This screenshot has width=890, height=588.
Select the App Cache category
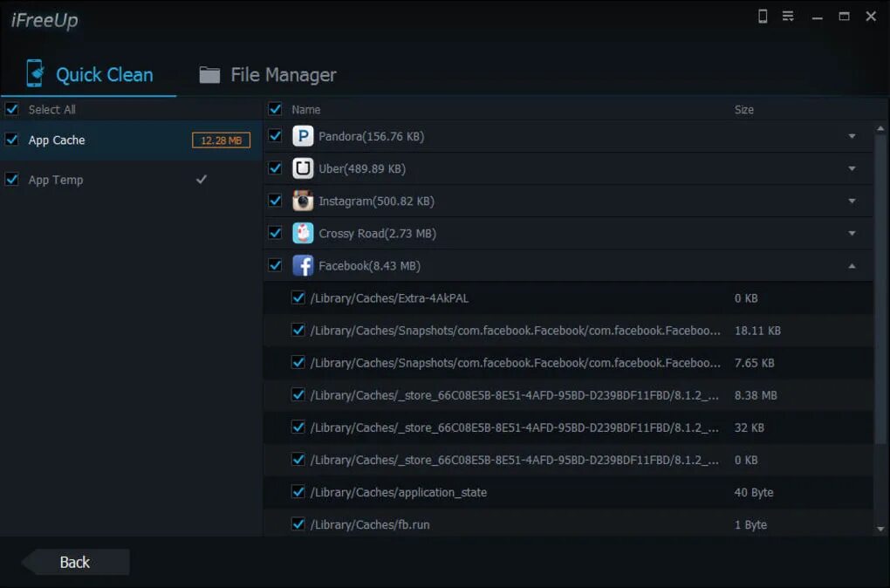pos(131,140)
